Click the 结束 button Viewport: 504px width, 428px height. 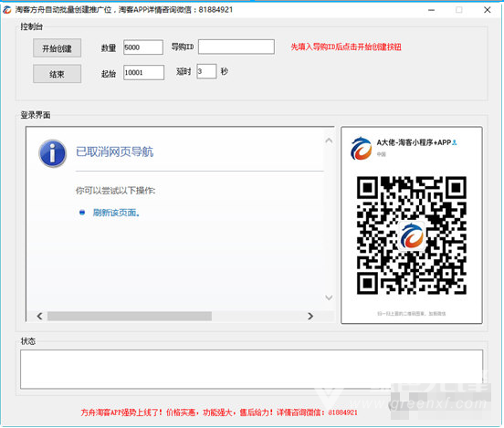(57, 74)
